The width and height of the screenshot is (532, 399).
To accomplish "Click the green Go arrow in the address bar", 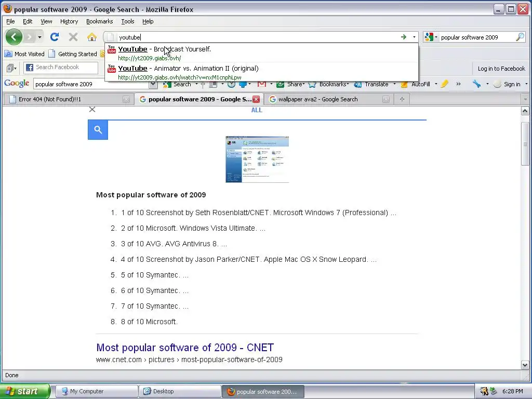I will click(x=403, y=37).
